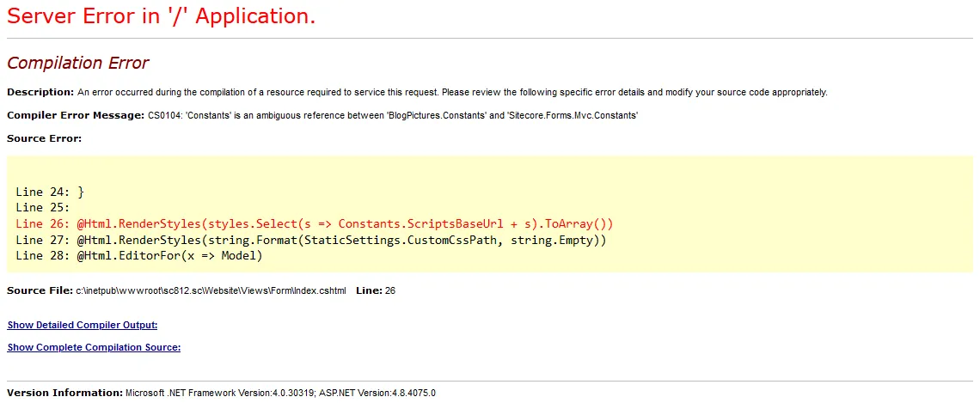Image resolution: width=980 pixels, height=403 pixels.
Task: Click Line 28 Html.EditorFor code
Action: click(138, 256)
